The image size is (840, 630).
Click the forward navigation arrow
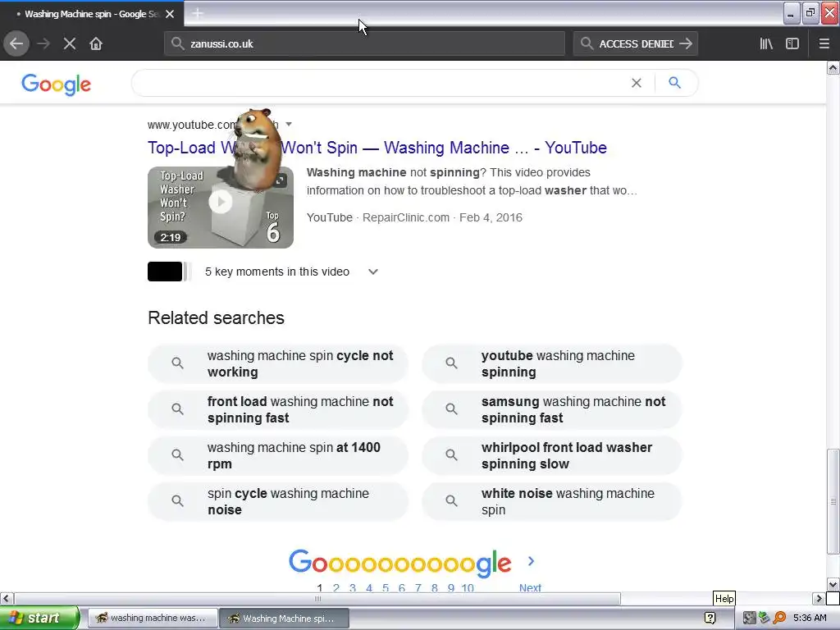coord(43,43)
